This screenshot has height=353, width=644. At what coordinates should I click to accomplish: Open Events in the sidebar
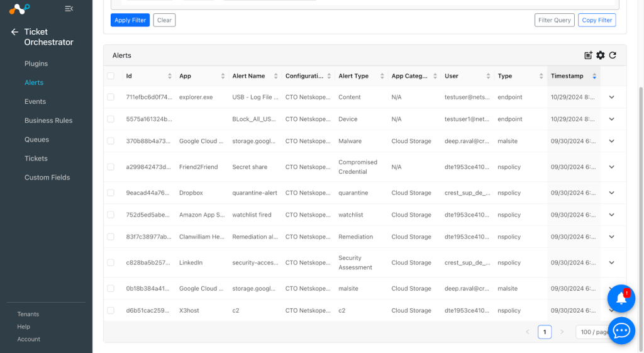click(x=35, y=101)
